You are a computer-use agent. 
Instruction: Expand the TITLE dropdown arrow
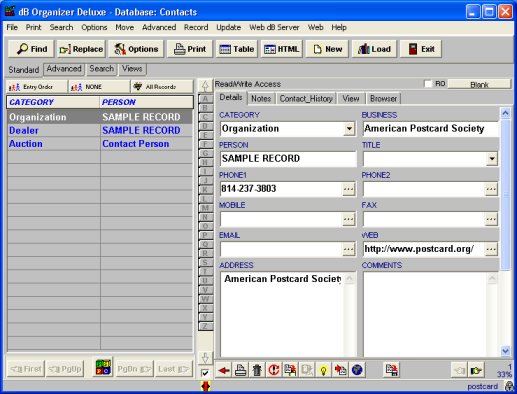point(492,159)
